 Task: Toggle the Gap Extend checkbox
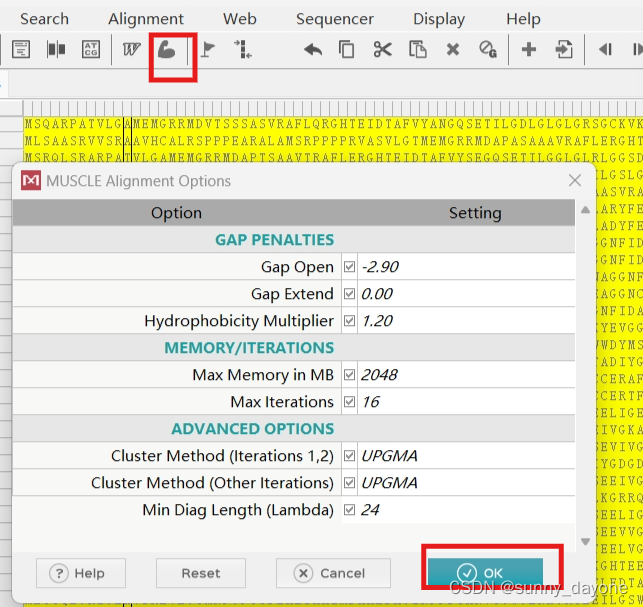[x=349, y=294]
